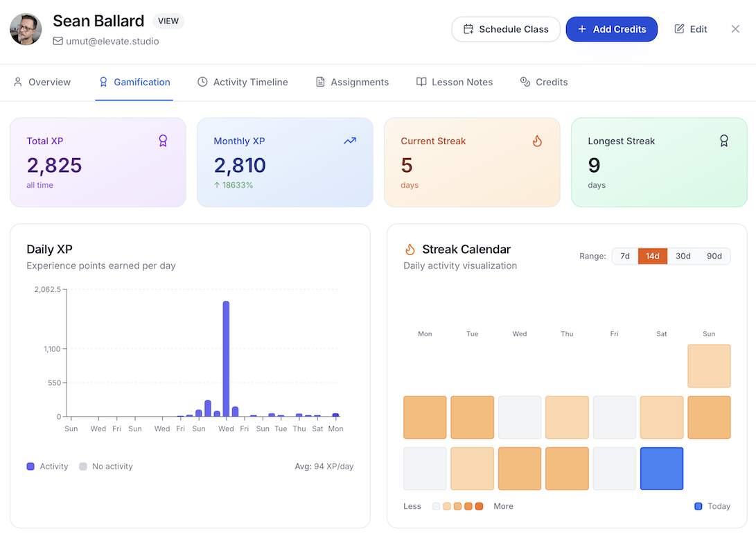This screenshot has width=756, height=538.
Task: Click the envelope icon next to email
Action: [58, 42]
